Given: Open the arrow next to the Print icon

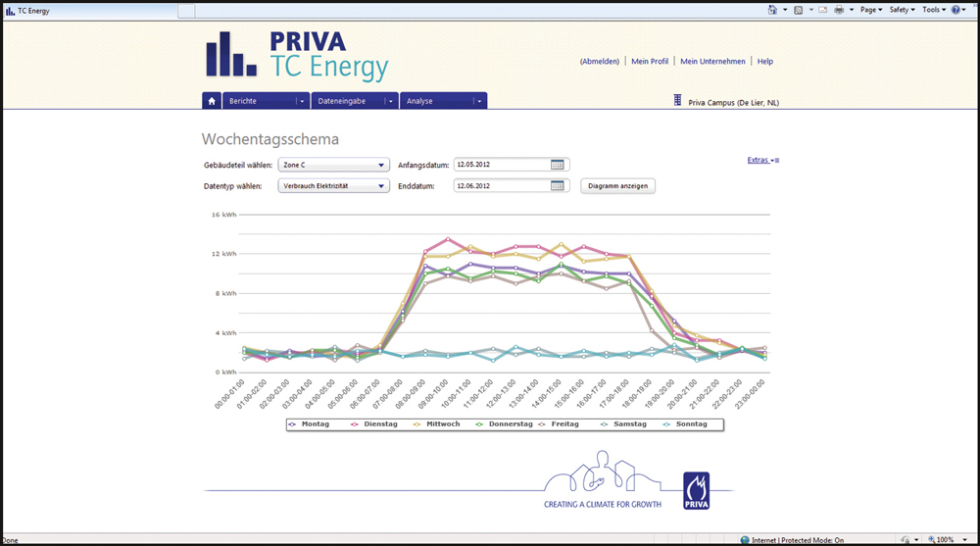Looking at the screenshot, I should click(851, 10).
